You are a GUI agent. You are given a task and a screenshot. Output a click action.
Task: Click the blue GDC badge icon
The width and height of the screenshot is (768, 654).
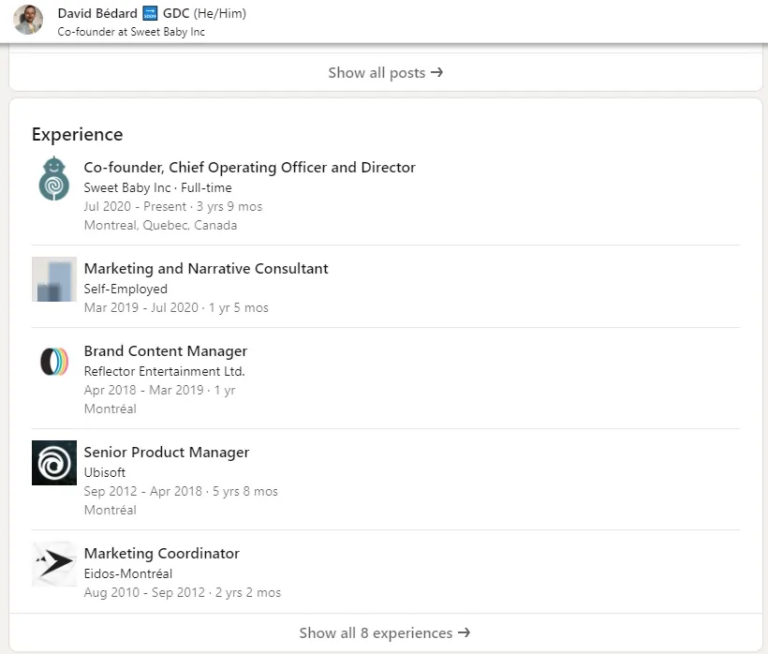(x=150, y=13)
